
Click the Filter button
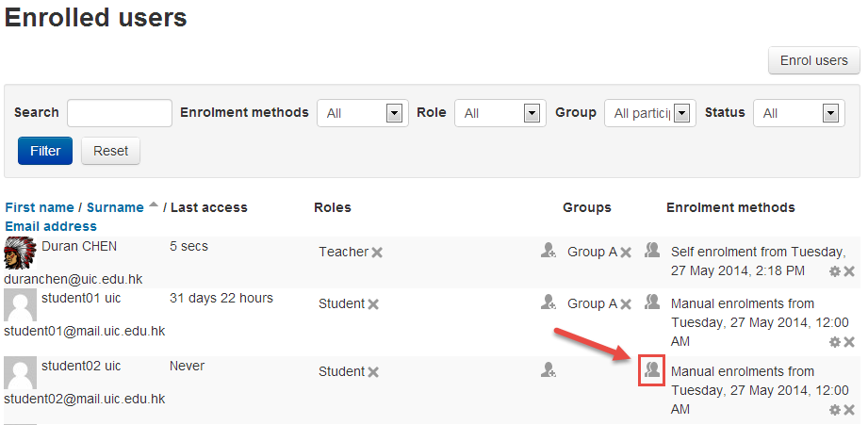(x=45, y=151)
